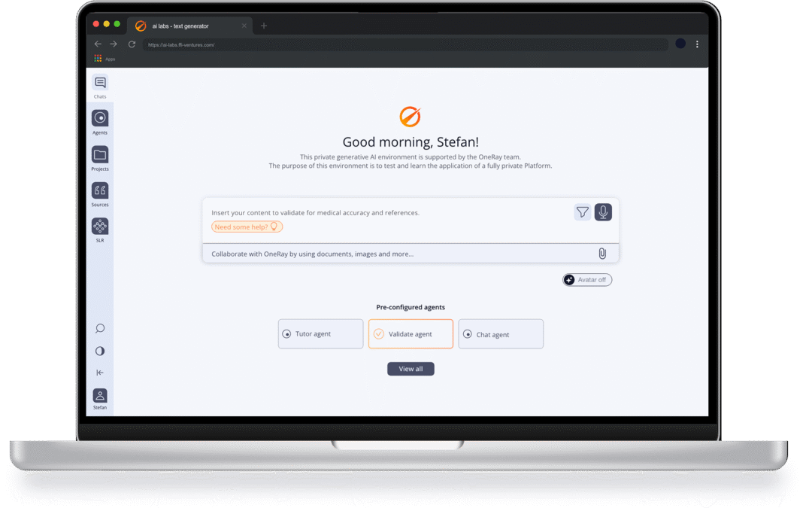Open the Agents sidebar icon
Screen dimensions: 812x508
[x=100, y=119]
